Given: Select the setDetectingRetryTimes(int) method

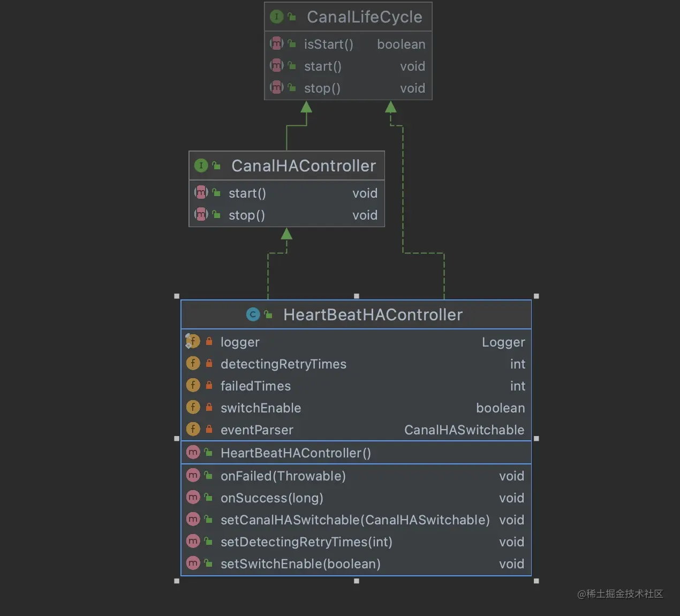Looking at the screenshot, I should click(306, 542).
